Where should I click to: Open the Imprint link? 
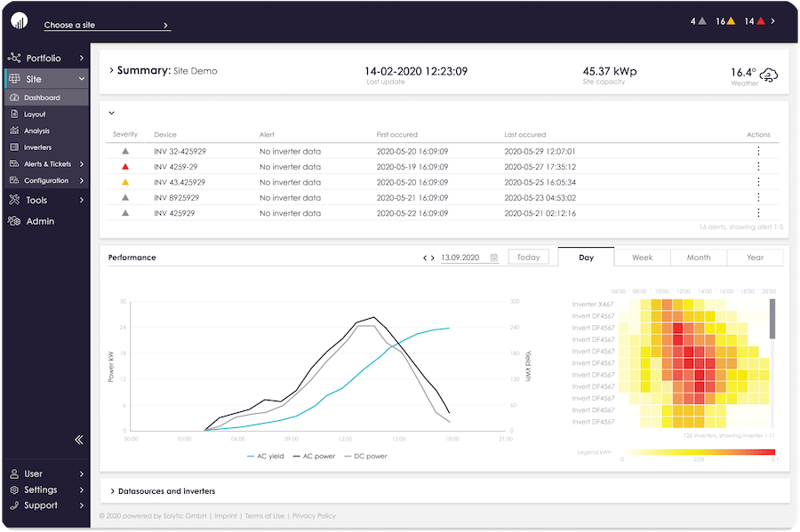[x=226, y=516]
